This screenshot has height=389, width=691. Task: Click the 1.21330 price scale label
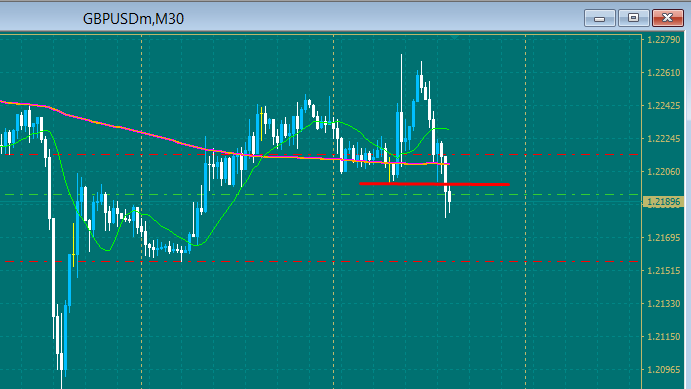[x=664, y=304]
